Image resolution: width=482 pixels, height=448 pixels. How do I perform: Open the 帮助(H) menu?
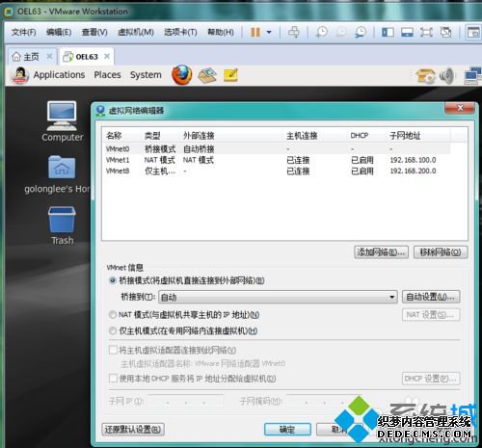221,32
